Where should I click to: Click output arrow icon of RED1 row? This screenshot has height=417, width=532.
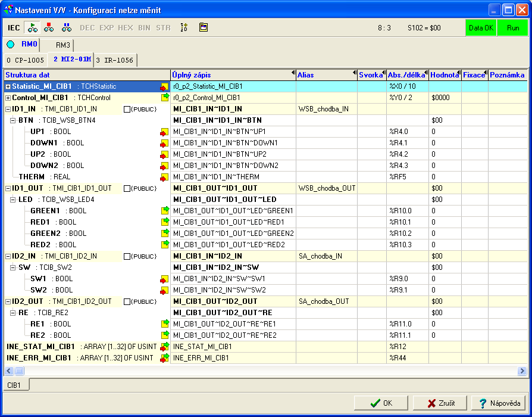tap(165, 222)
